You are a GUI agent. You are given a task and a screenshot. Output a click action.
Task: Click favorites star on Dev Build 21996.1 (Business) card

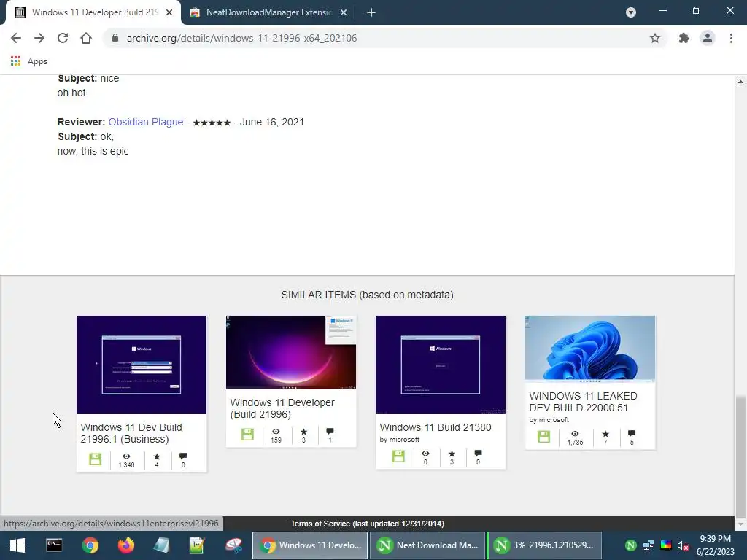(157, 456)
